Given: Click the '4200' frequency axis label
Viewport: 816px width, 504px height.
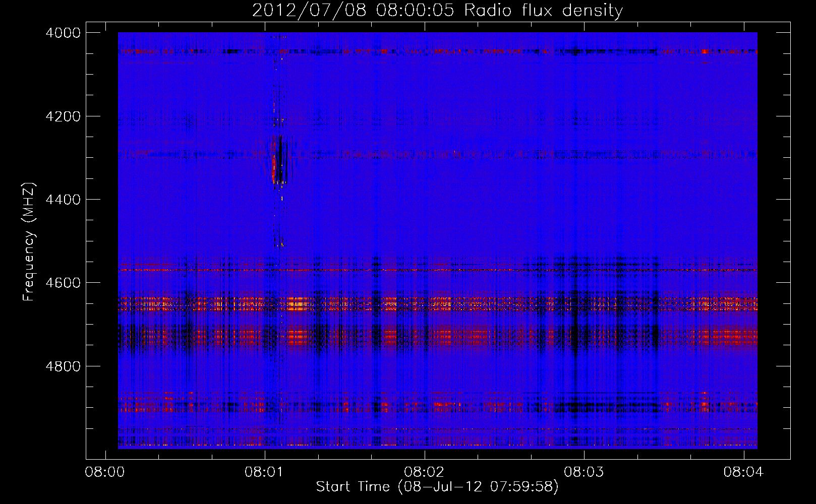Looking at the screenshot, I should (63, 116).
